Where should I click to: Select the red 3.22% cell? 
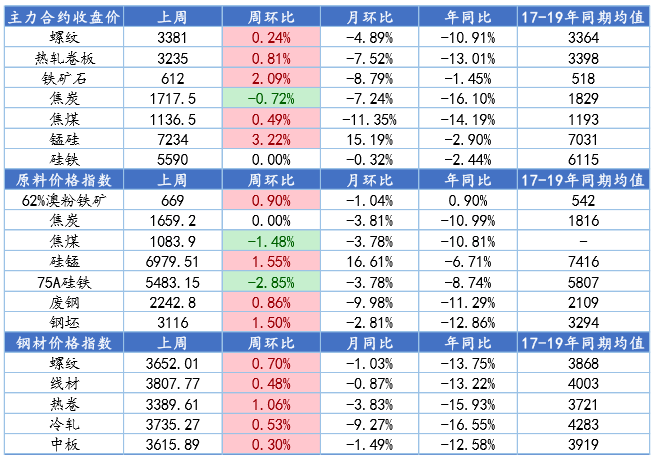click(x=271, y=140)
